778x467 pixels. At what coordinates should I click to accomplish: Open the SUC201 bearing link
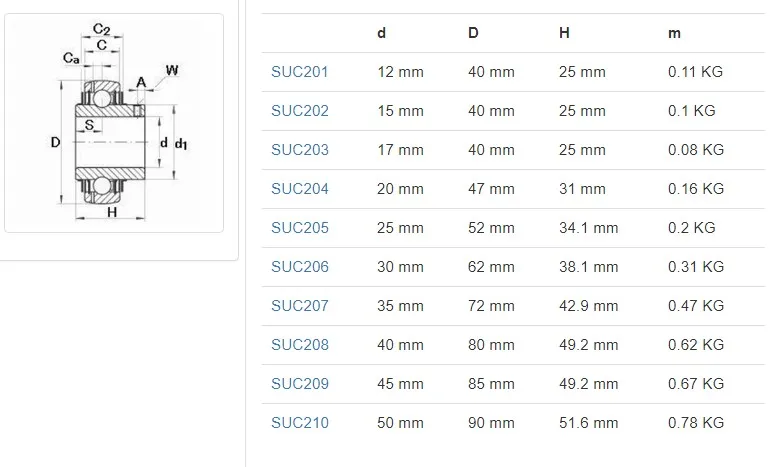point(300,72)
